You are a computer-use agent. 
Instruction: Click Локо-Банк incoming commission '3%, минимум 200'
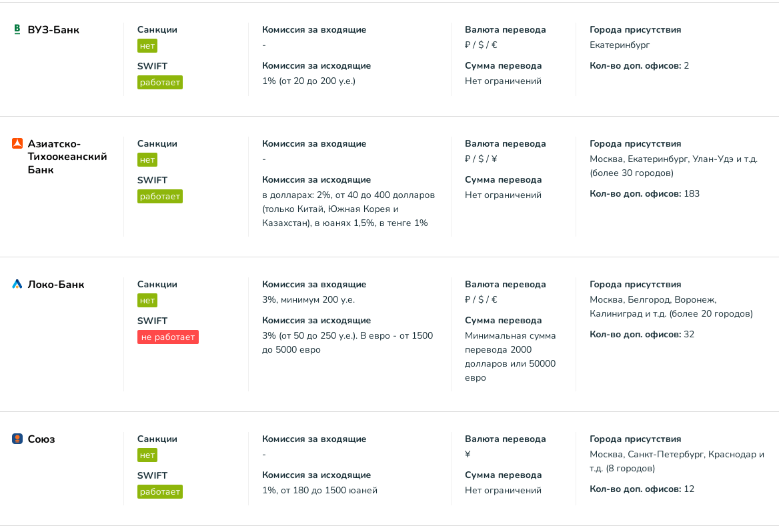308,300
